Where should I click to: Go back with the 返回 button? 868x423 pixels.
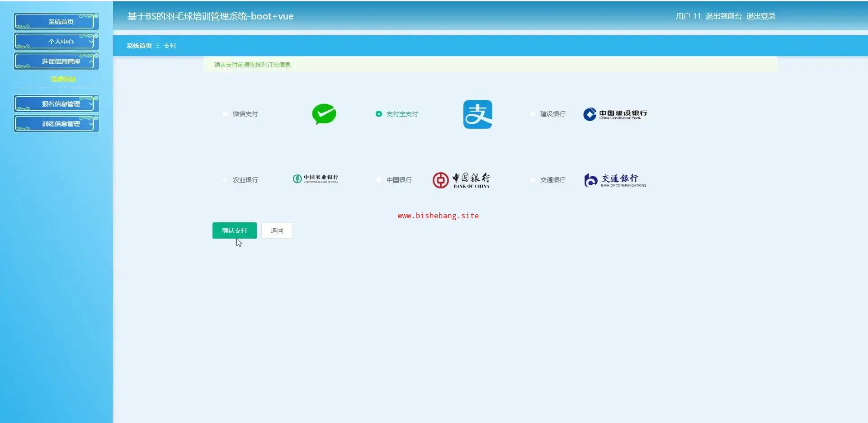[x=277, y=230]
